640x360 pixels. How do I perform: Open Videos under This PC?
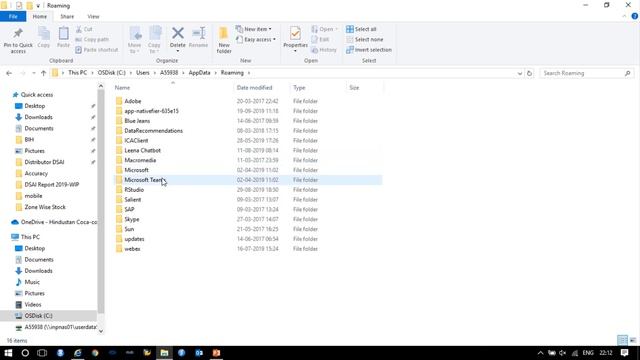coord(33,304)
